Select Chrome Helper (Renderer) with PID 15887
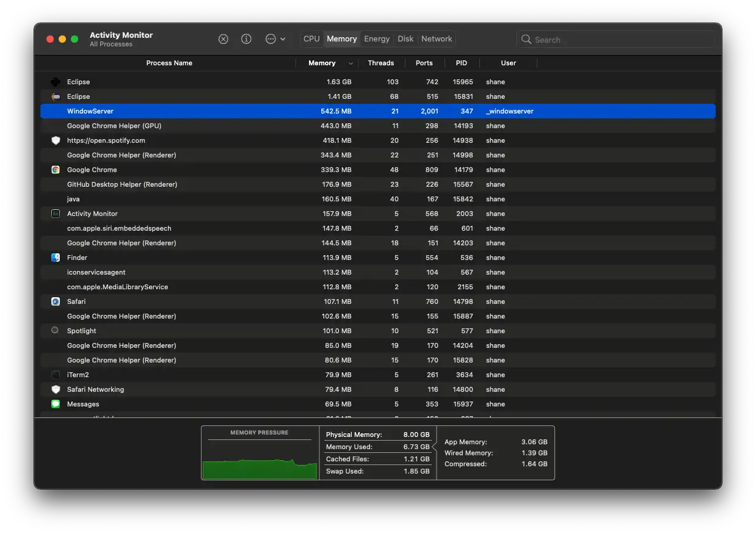The image size is (756, 534). [378, 316]
